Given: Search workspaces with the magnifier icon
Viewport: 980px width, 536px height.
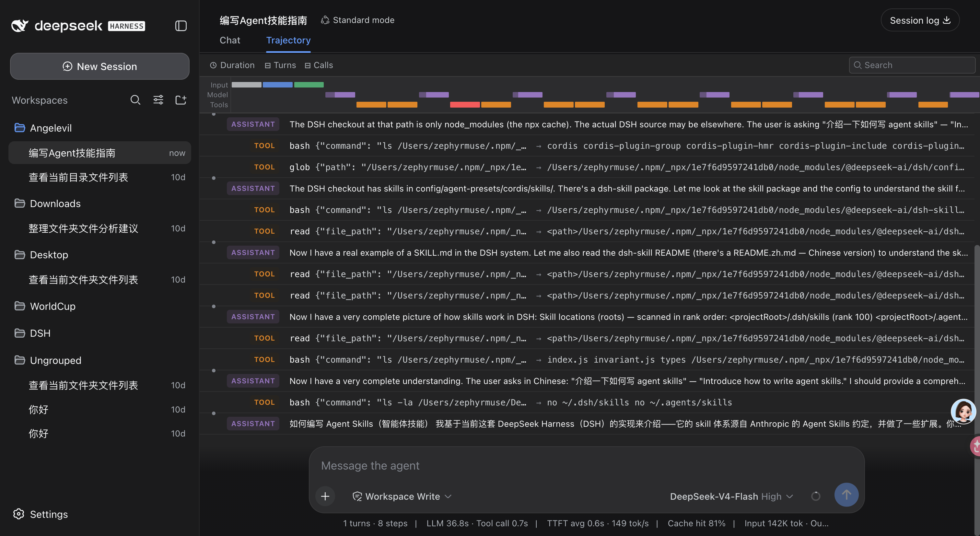Looking at the screenshot, I should pyautogui.click(x=135, y=100).
